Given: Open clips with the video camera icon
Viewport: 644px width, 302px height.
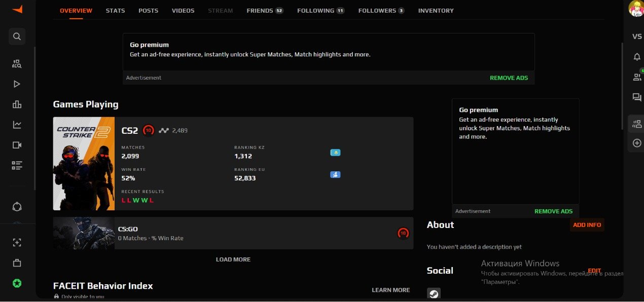Looking at the screenshot, I should pyautogui.click(x=17, y=144).
